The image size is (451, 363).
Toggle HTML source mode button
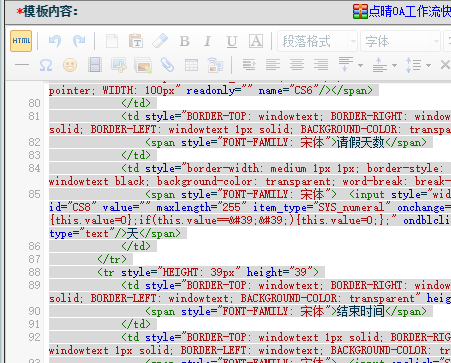click(x=21, y=41)
